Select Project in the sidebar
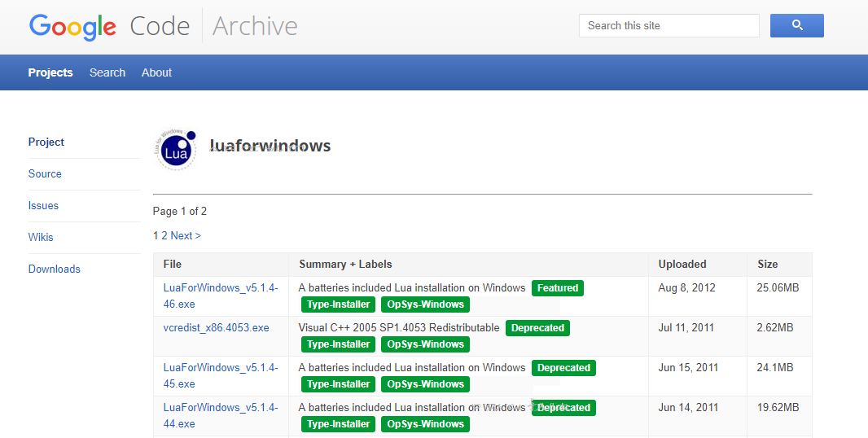The width and height of the screenshot is (868, 438). point(46,142)
